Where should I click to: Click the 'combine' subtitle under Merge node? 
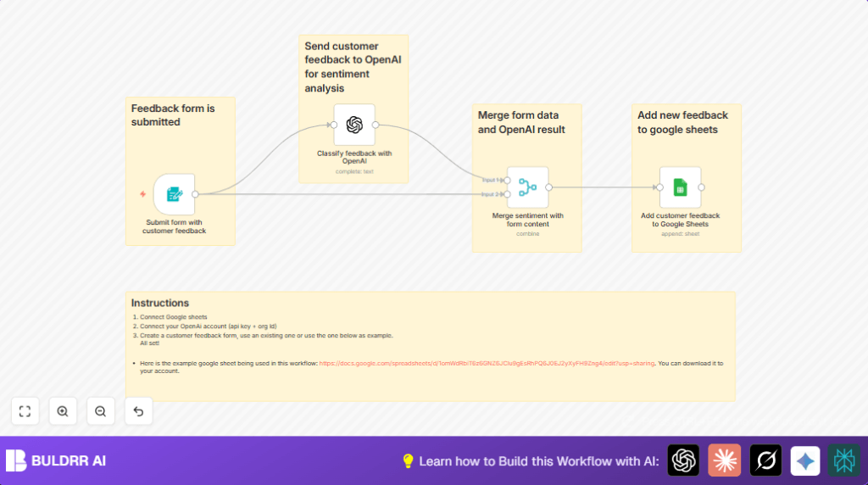[x=527, y=234]
